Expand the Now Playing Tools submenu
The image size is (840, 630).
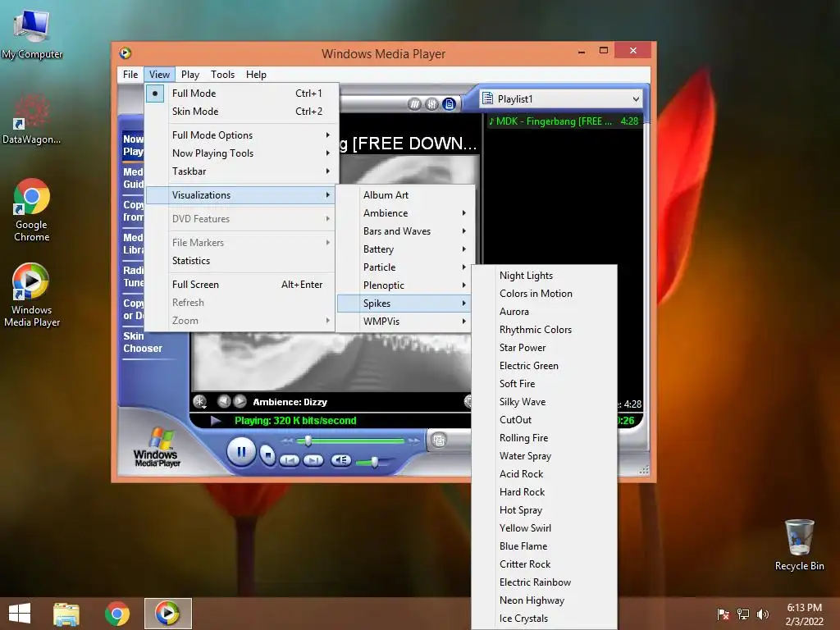point(242,153)
